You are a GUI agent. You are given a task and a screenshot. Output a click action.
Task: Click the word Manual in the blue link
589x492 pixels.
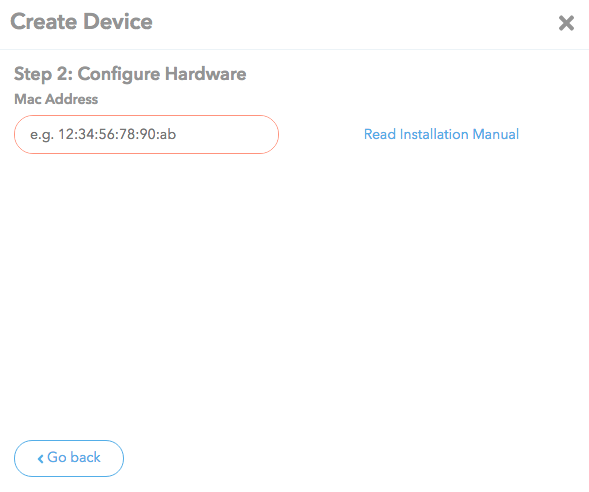(x=495, y=134)
